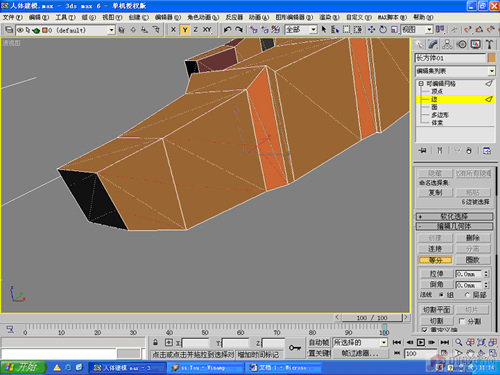Select the 面 (Face) sub-object level
Image resolution: width=500 pixels, height=375 pixels.
pyautogui.click(x=434, y=107)
